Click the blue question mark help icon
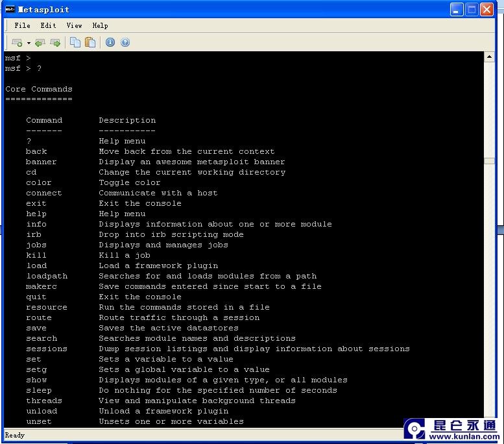Viewport: 504px width, 444px height. [x=125, y=42]
